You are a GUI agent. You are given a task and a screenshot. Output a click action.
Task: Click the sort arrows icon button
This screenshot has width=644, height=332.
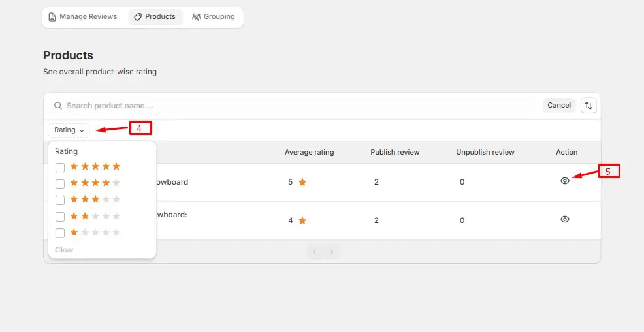[588, 106]
